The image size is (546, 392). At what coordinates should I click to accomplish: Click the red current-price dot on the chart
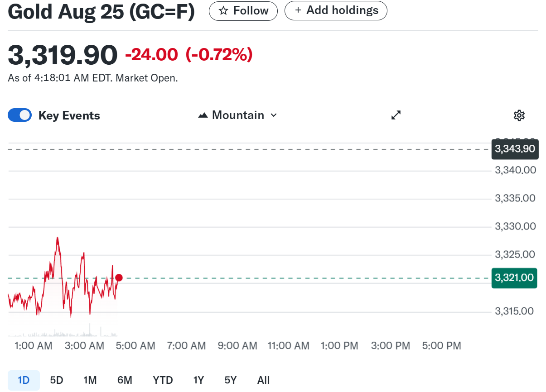119,277
